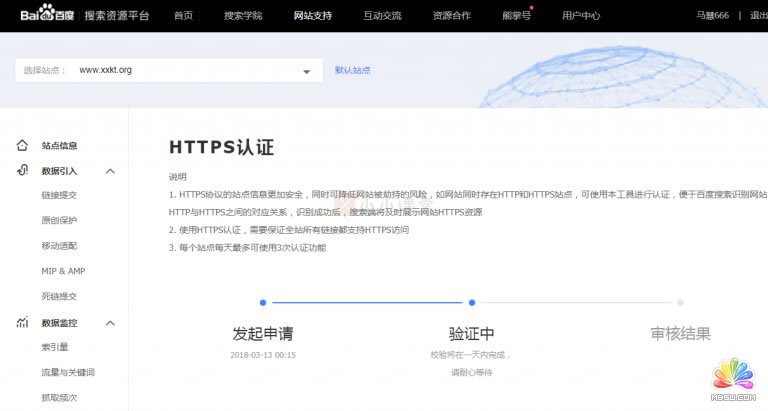Select 网站支持 in the top menu
The height and width of the screenshot is (411, 768).
point(312,16)
